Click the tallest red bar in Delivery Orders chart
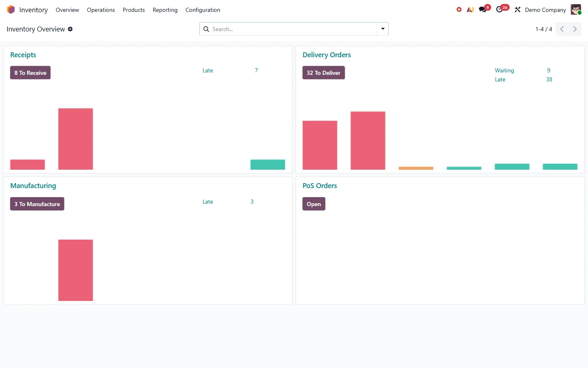Image resolution: width=588 pixels, height=368 pixels. point(368,141)
